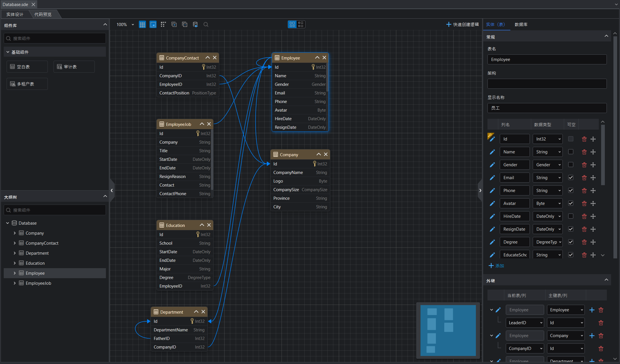Click the add new entity icon in toolbar
620x364 pixels.
[174, 25]
